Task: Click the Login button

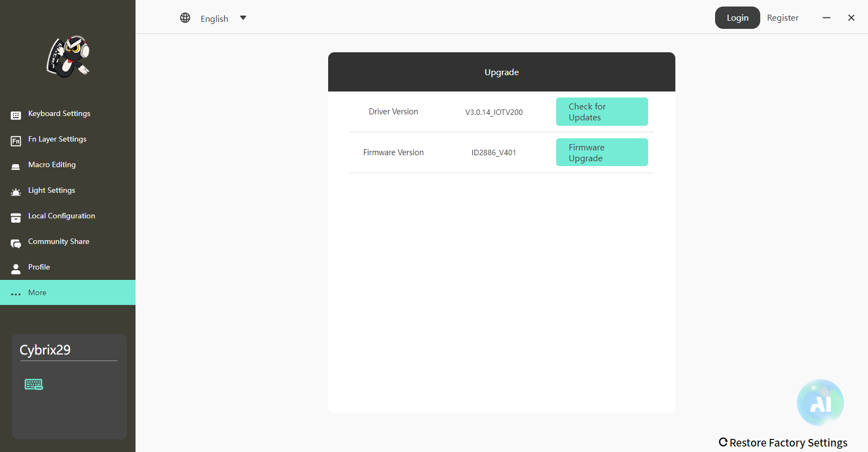Action: pos(737,18)
